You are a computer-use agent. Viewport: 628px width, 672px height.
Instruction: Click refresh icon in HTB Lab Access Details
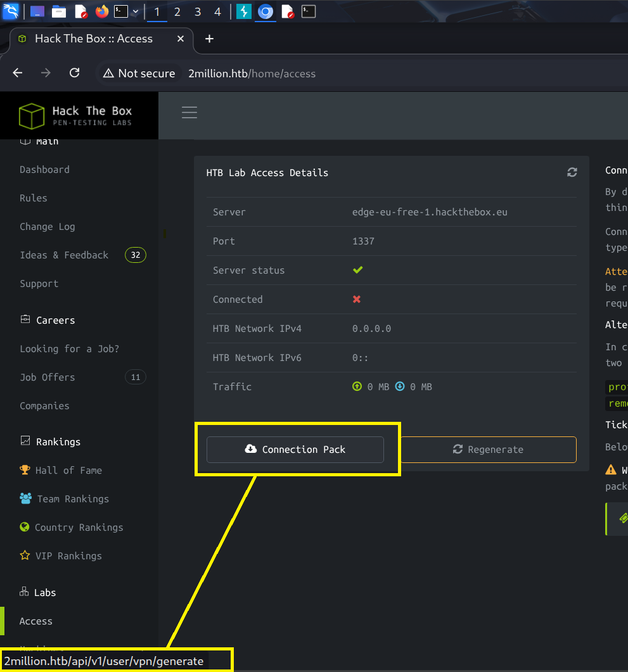tap(572, 172)
